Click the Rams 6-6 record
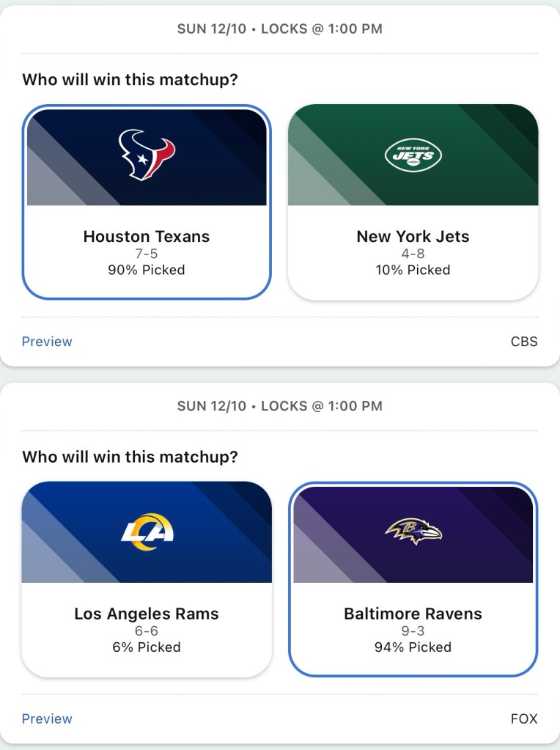The height and width of the screenshot is (750, 560). 147,630
